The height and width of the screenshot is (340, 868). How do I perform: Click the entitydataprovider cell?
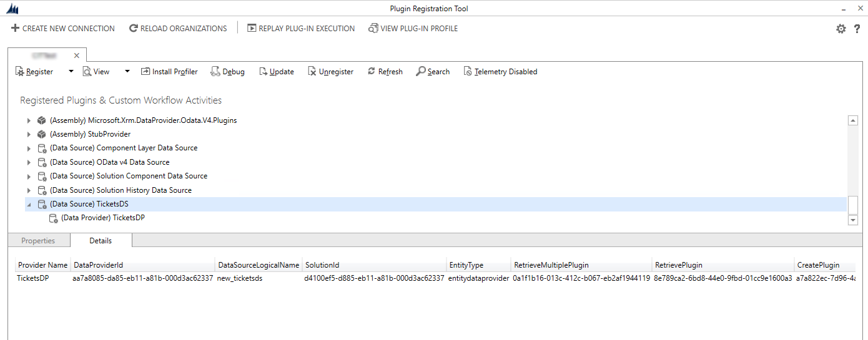tap(479, 278)
